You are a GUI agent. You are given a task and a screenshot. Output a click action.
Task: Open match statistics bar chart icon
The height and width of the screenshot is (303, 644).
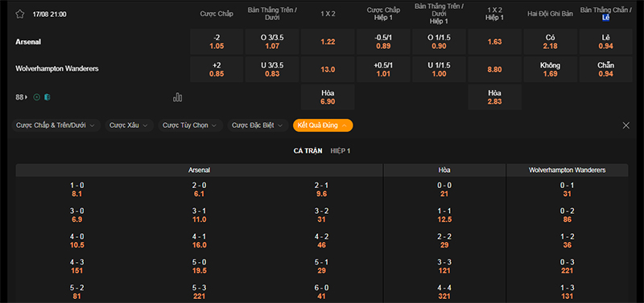(177, 97)
